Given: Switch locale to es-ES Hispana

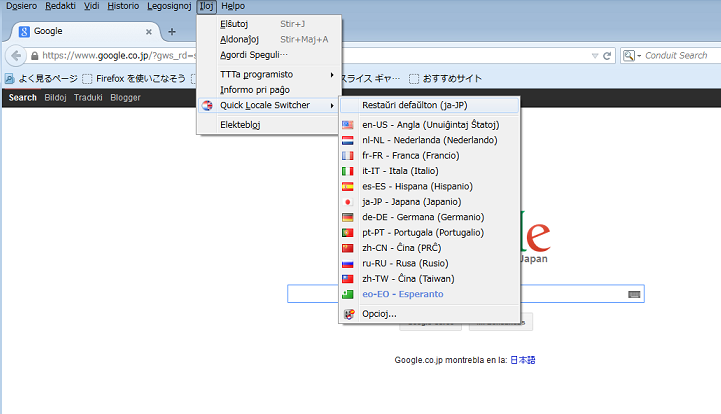Looking at the screenshot, I should [x=429, y=186].
